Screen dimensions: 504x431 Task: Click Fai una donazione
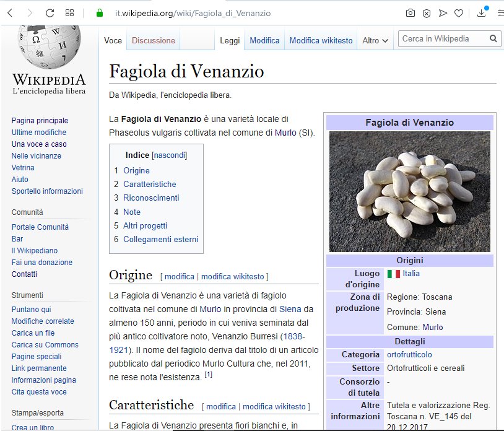pyautogui.click(x=42, y=263)
